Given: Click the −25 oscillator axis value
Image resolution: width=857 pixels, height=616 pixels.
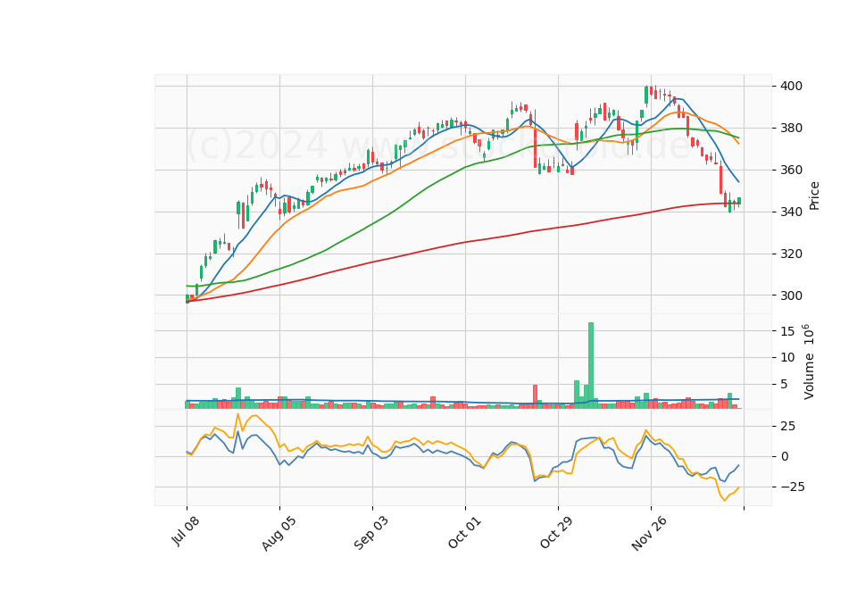Looking at the screenshot, I should [x=793, y=487].
